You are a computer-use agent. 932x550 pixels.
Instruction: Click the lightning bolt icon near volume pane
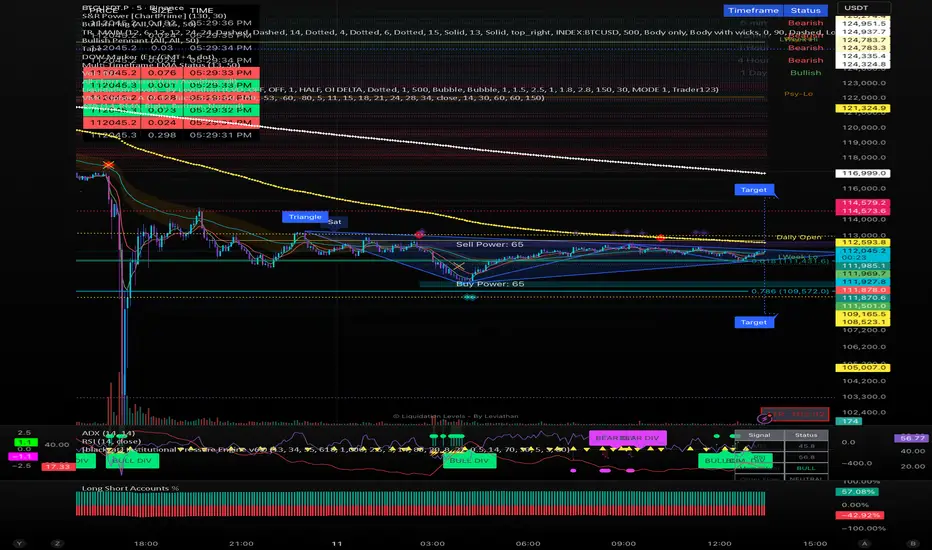tap(765, 419)
